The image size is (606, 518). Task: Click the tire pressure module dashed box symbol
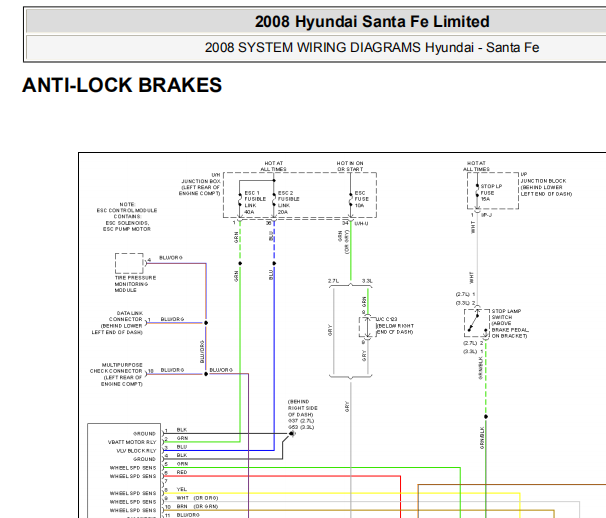[129, 263]
